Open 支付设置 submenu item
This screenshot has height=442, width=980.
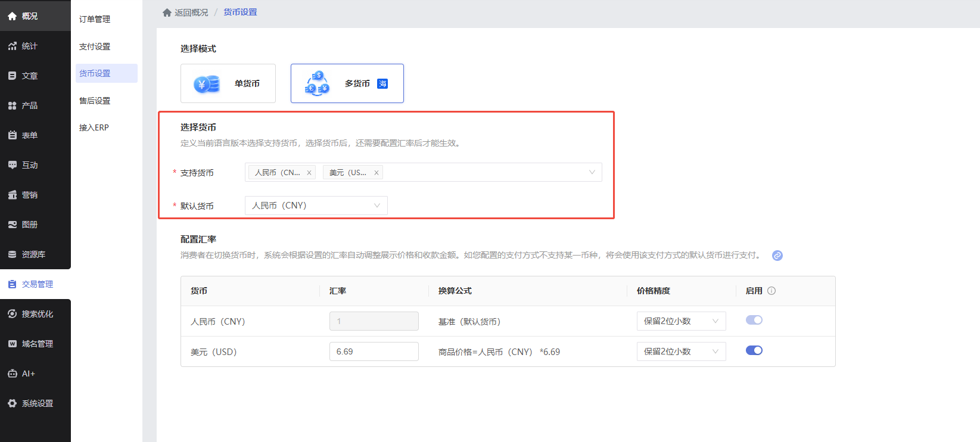(95, 46)
